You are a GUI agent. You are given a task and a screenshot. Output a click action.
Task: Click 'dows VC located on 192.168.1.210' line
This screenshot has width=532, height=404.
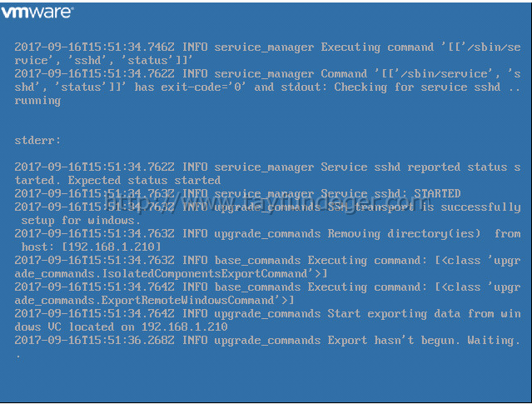pos(121,327)
